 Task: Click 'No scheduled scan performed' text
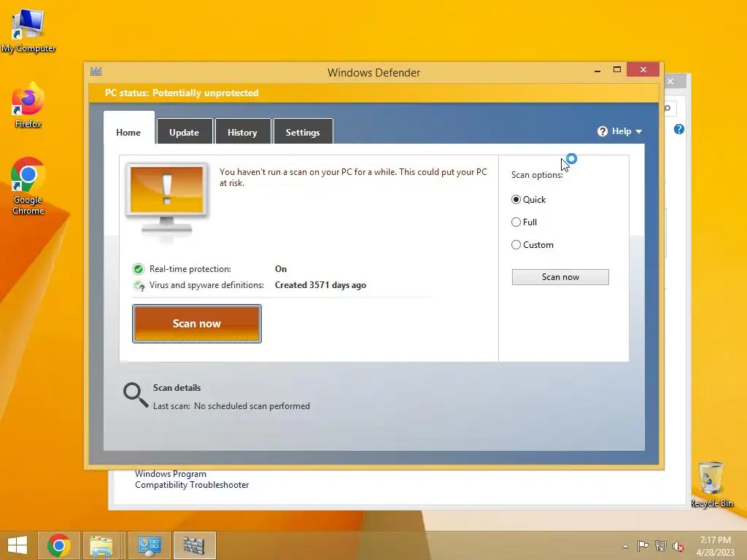pyautogui.click(x=252, y=406)
